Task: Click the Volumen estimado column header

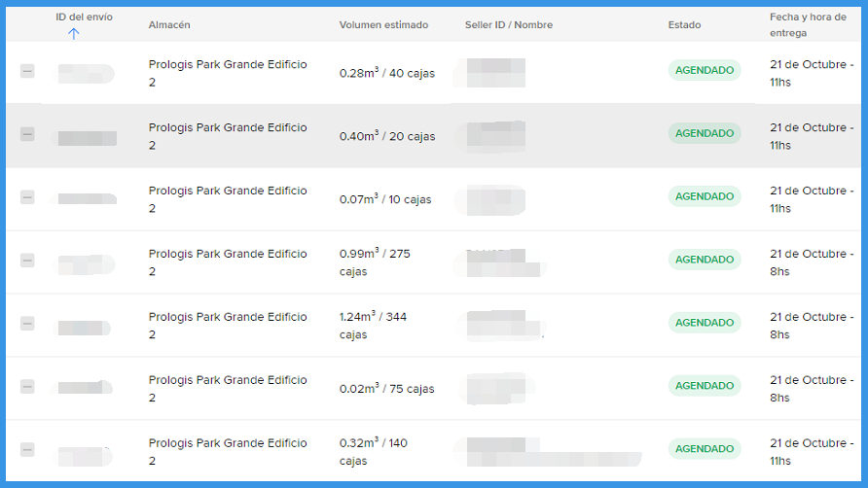Action: [383, 25]
